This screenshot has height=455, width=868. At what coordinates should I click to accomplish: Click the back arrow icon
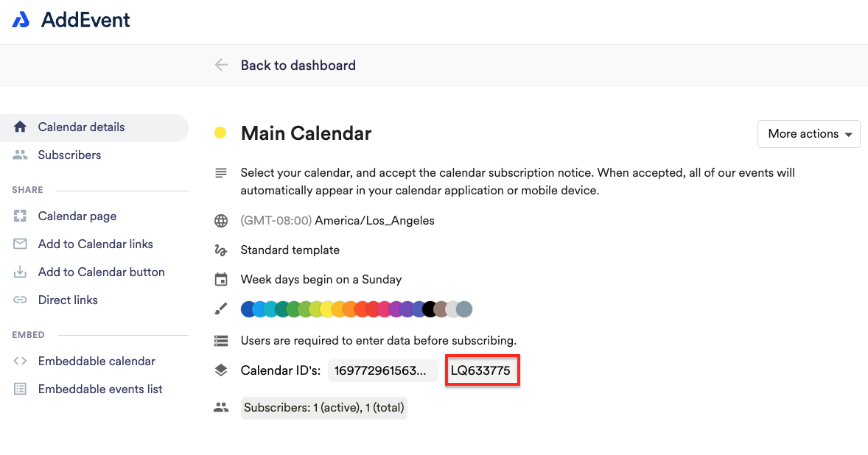tap(221, 66)
